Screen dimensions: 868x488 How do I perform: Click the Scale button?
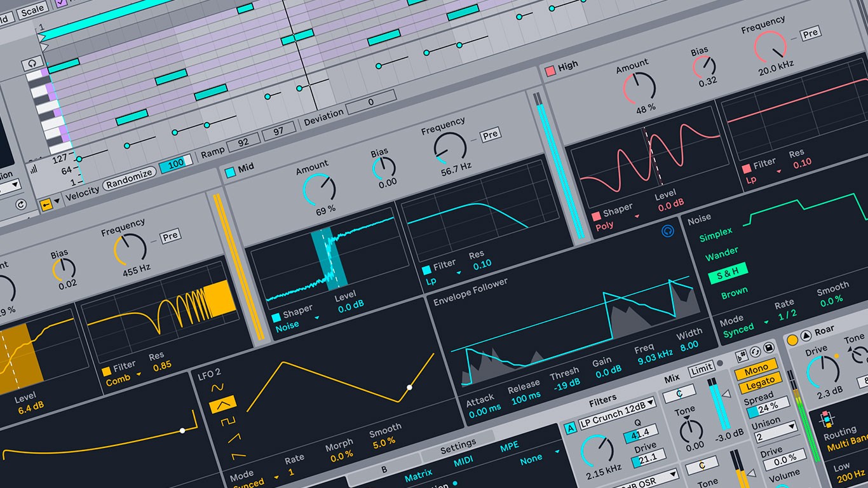point(32,8)
